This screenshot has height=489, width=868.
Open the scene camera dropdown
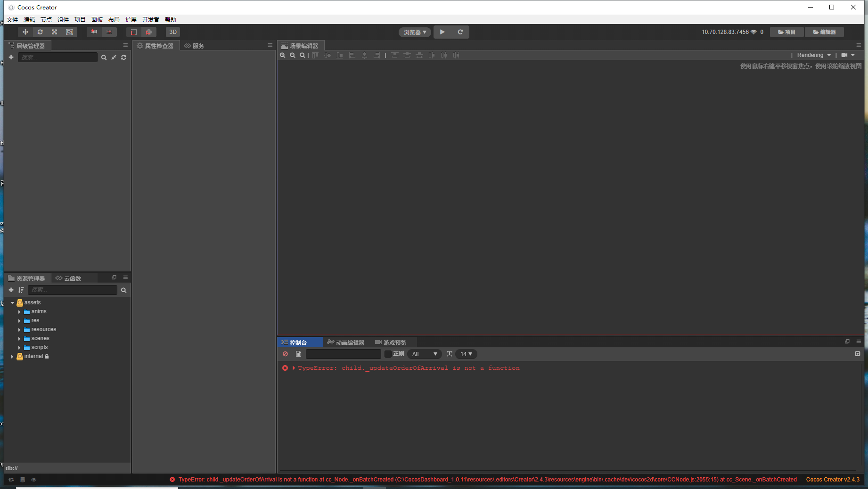(848, 55)
